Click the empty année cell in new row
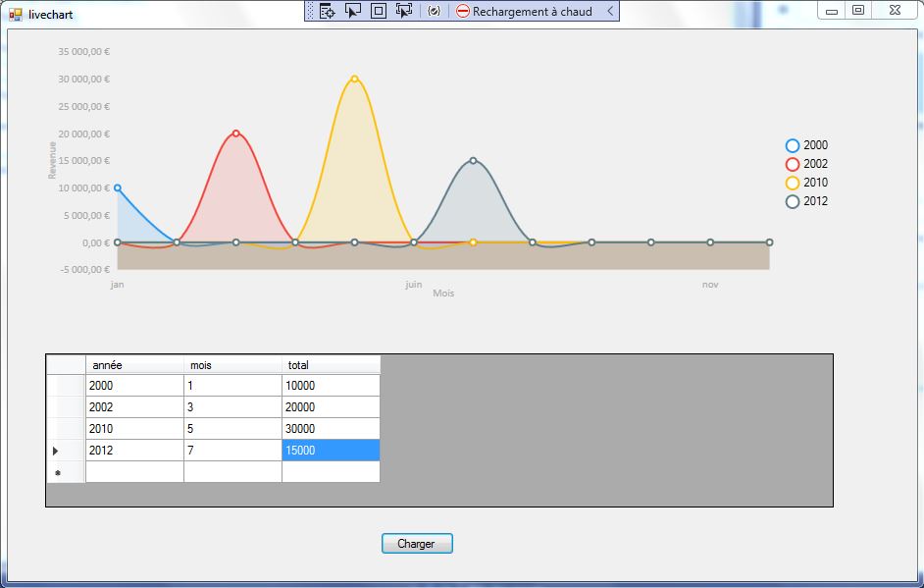The height and width of the screenshot is (588, 924). [x=134, y=472]
